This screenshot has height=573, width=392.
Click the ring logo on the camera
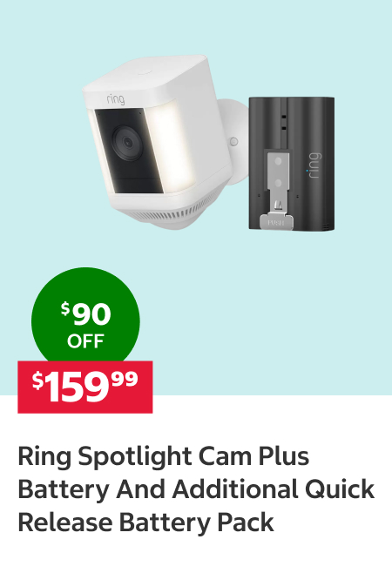(x=116, y=99)
